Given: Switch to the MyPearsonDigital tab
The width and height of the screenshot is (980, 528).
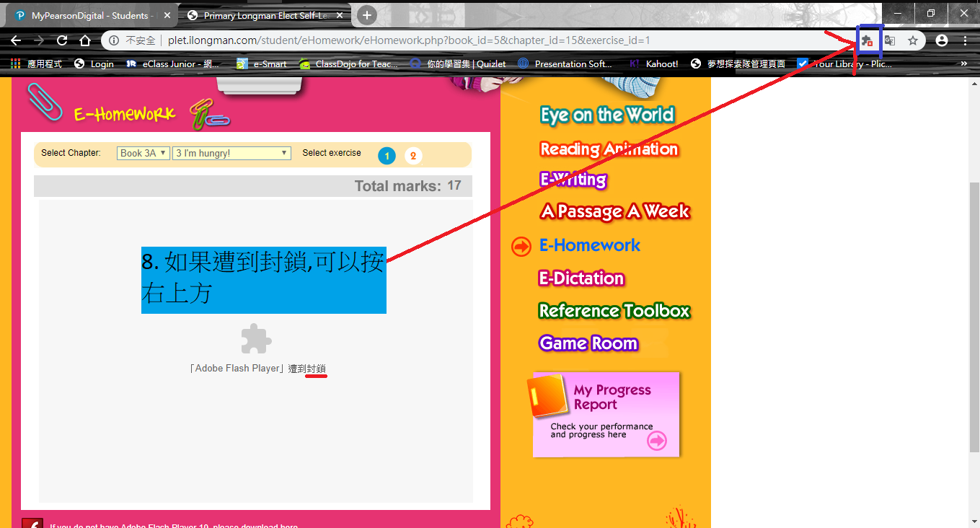Looking at the screenshot, I should click(89, 15).
